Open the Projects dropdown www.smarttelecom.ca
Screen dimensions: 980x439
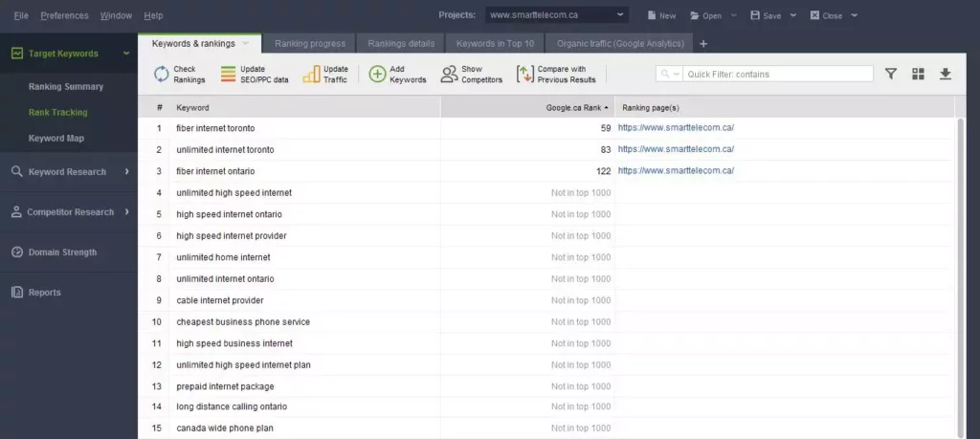557,15
